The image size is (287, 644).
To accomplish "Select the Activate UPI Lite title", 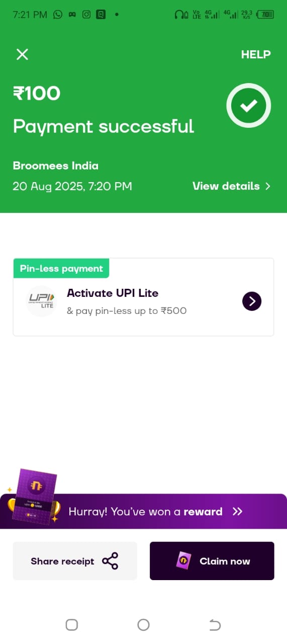I will [113, 293].
